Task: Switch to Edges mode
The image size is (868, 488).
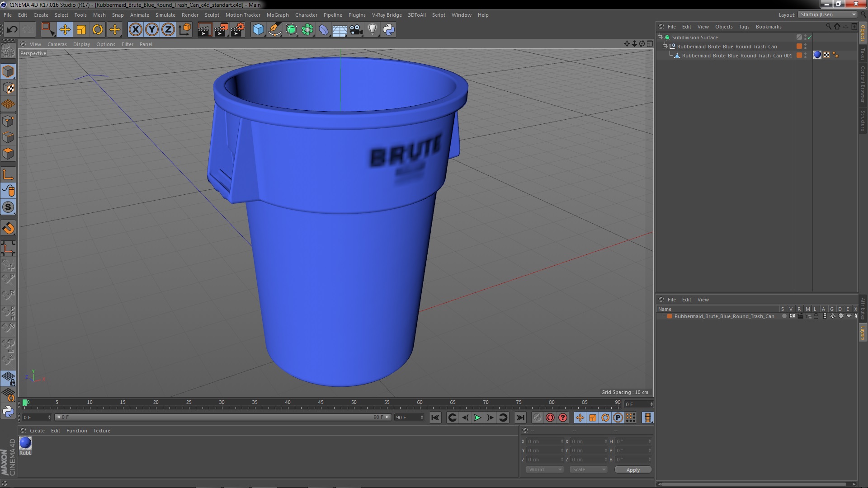Action: [8, 137]
